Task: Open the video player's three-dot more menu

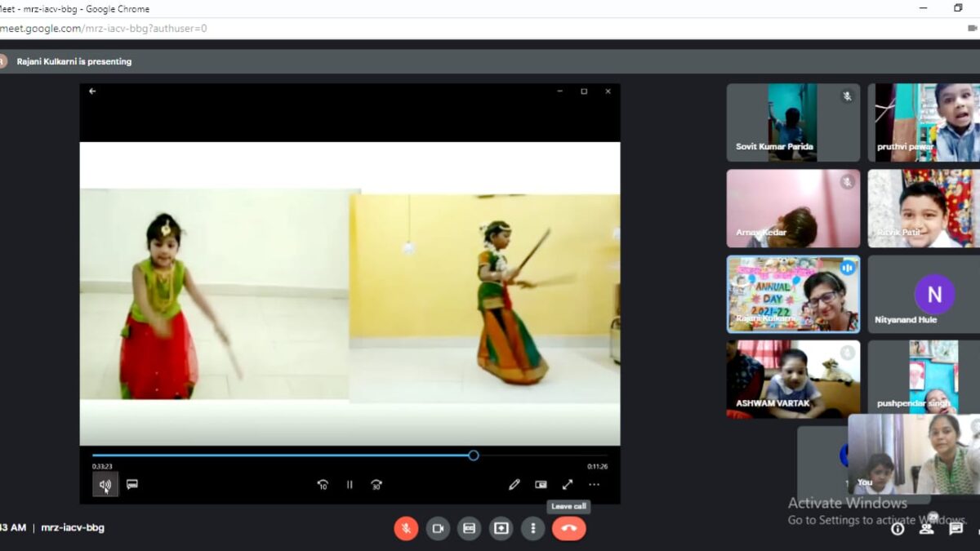Action: click(x=594, y=485)
